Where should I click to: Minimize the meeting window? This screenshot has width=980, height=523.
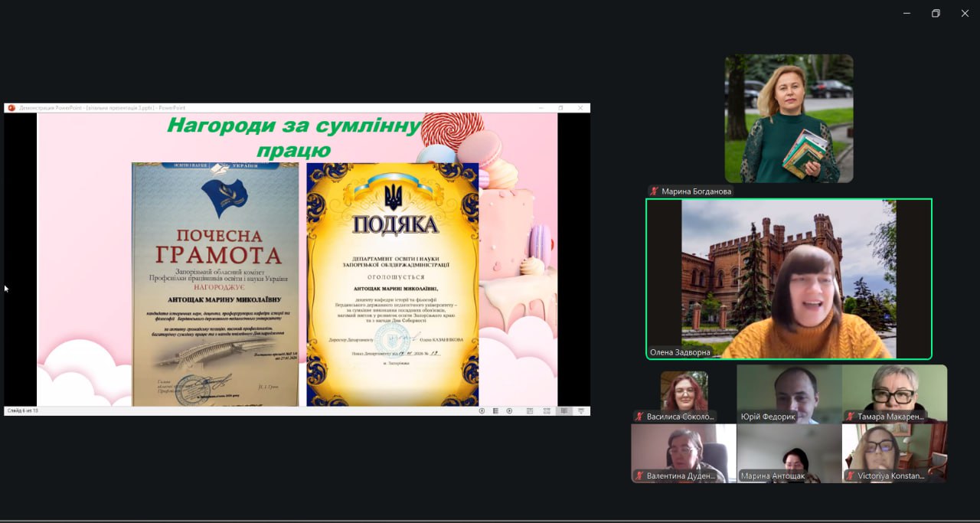(906, 13)
